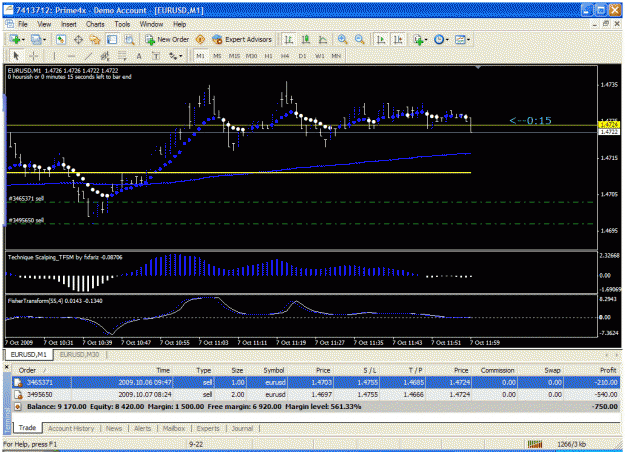Switch to D1 timeframe

303,56
